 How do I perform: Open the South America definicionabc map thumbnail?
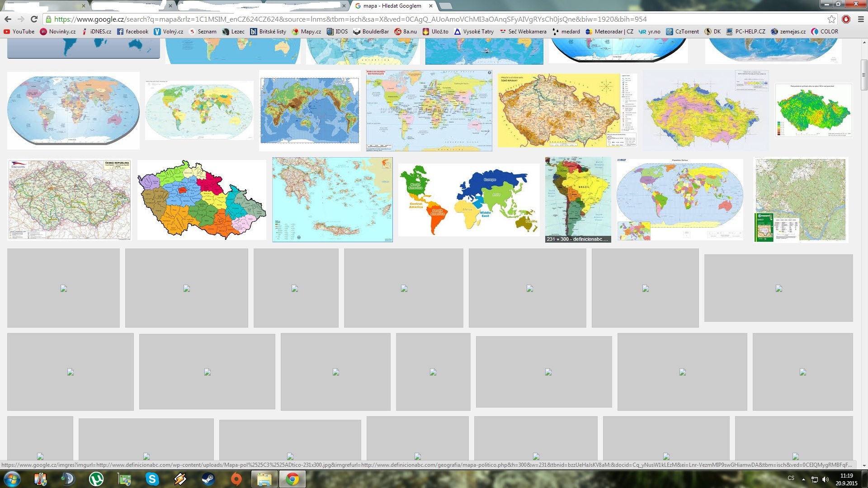point(578,199)
